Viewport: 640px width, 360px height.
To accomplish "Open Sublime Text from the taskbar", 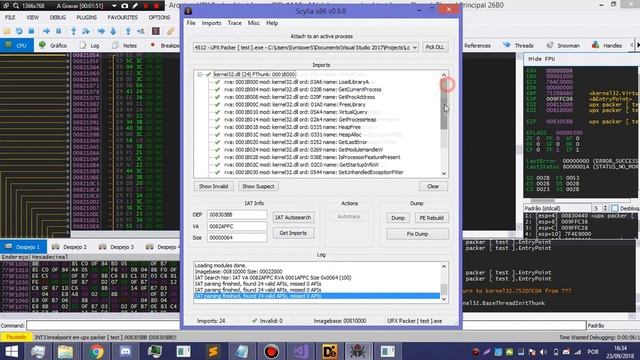I will click(213, 351).
